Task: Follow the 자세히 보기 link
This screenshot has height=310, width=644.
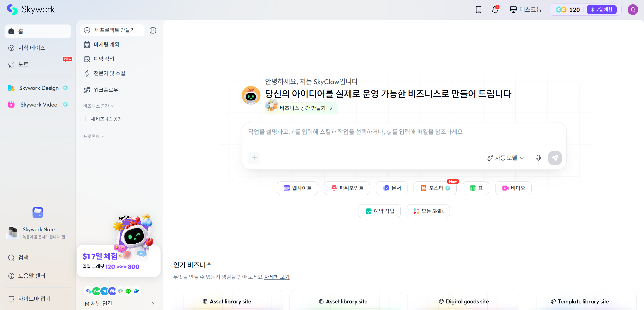Action: [x=277, y=277]
